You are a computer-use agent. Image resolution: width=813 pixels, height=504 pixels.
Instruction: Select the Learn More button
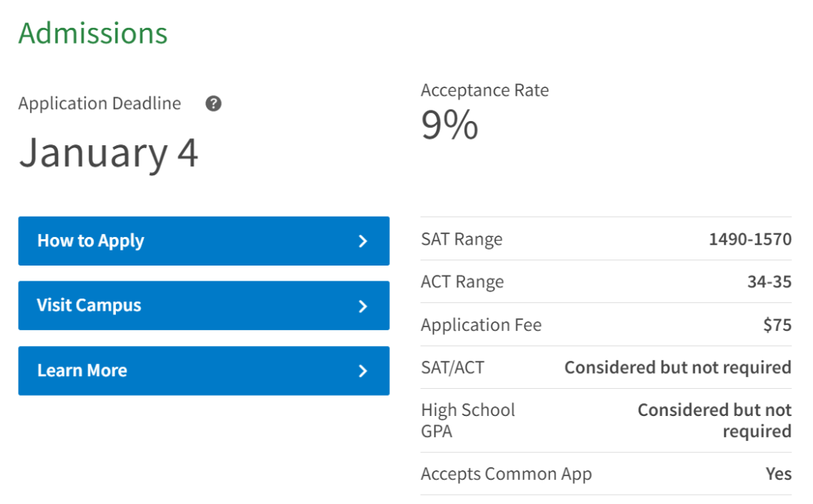(203, 370)
